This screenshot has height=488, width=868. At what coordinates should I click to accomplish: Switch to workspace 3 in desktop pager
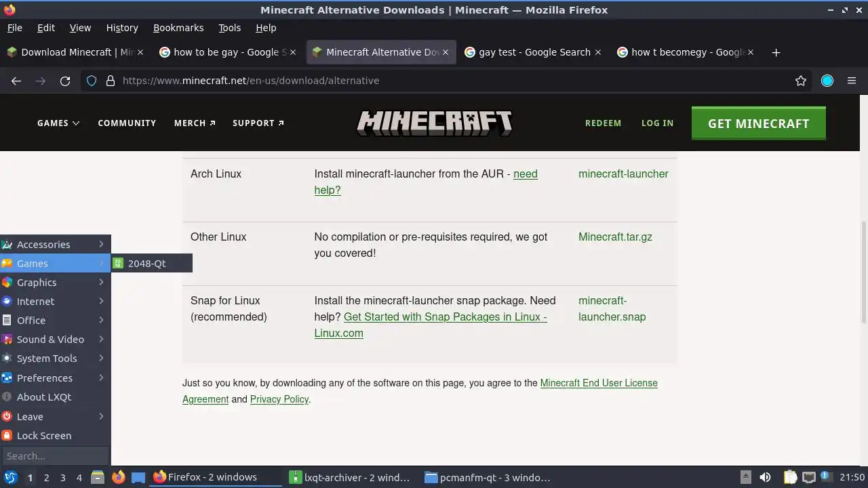tap(62, 478)
